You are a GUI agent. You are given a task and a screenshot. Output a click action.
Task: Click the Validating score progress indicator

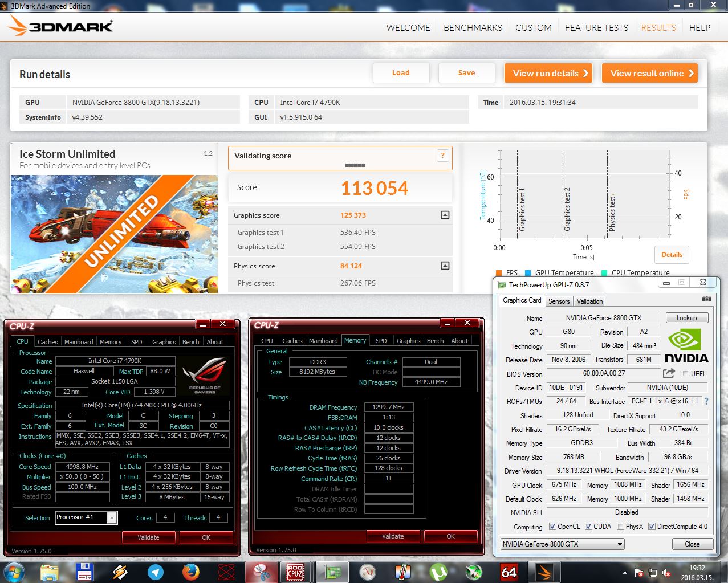pyautogui.click(x=355, y=165)
